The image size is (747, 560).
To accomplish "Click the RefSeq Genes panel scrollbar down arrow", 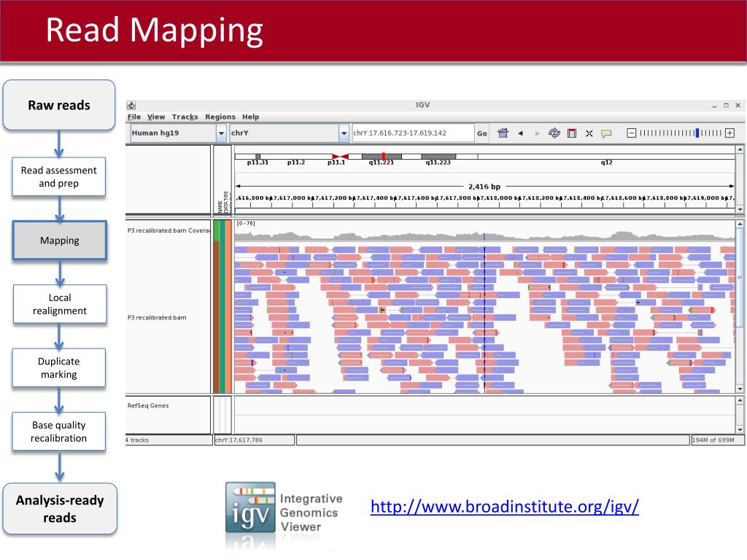I will point(740,429).
